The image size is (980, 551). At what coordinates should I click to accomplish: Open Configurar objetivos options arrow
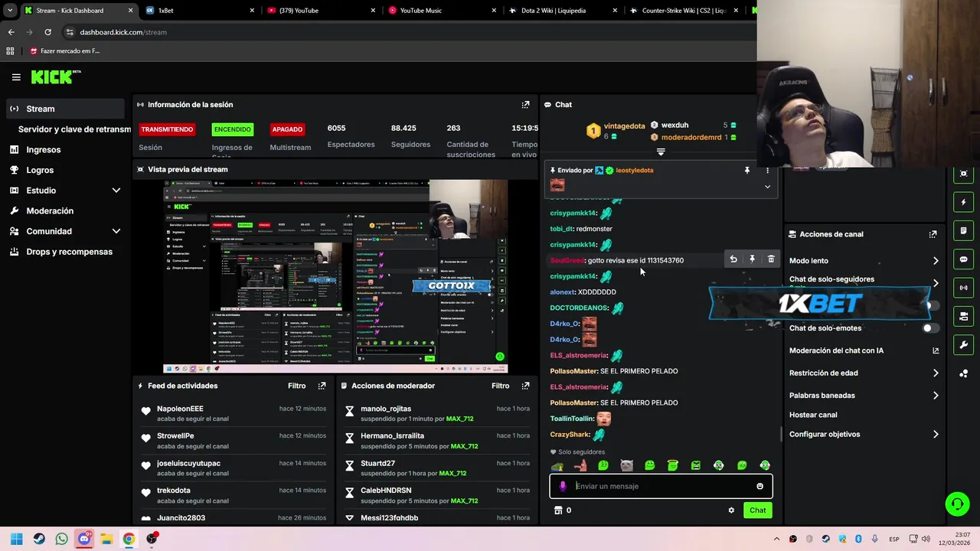(x=935, y=435)
